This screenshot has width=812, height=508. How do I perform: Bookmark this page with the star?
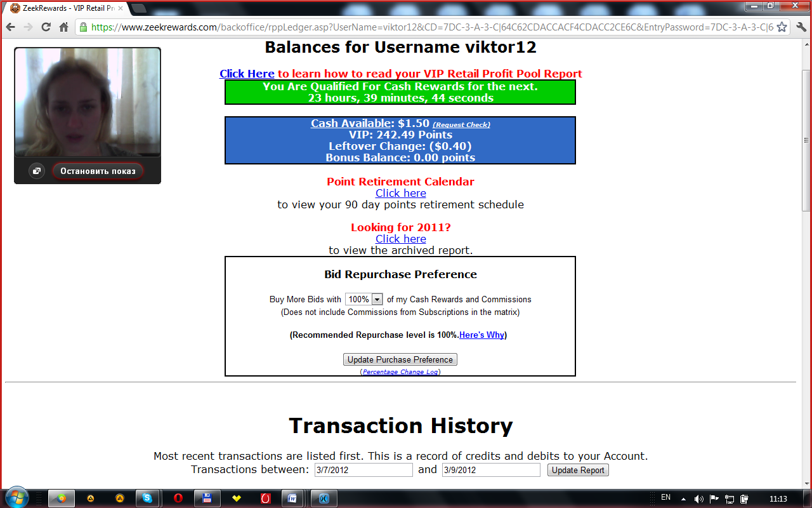click(x=782, y=27)
